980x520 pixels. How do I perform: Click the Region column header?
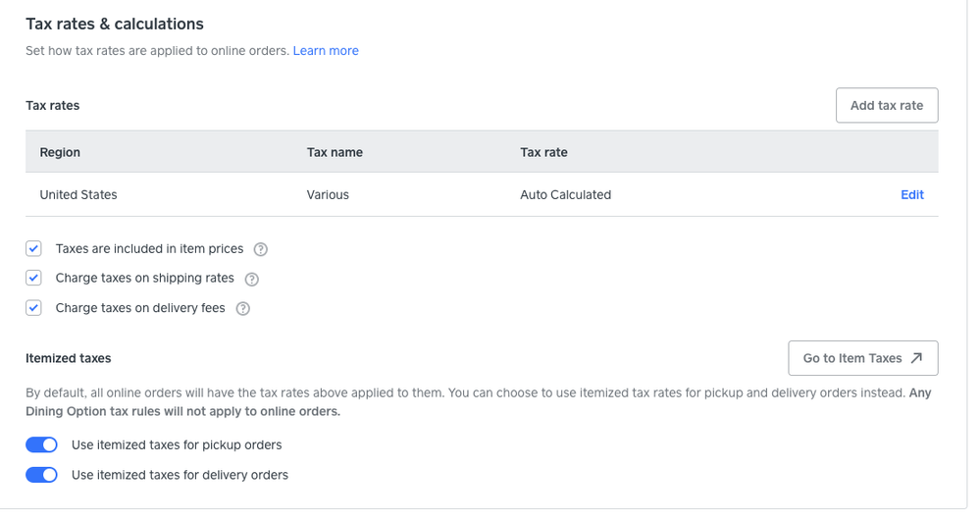tap(60, 152)
